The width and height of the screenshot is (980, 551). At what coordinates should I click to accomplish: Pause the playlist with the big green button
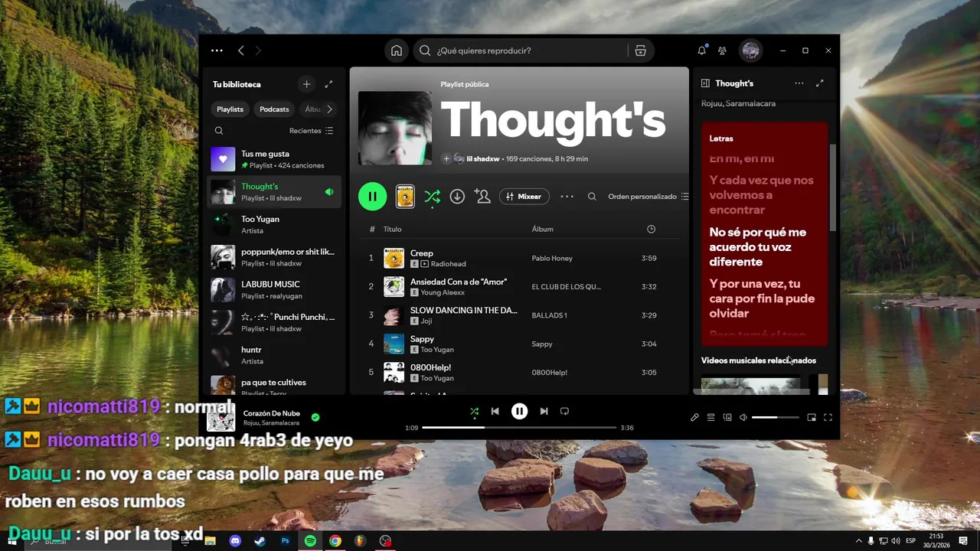(372, 197)
